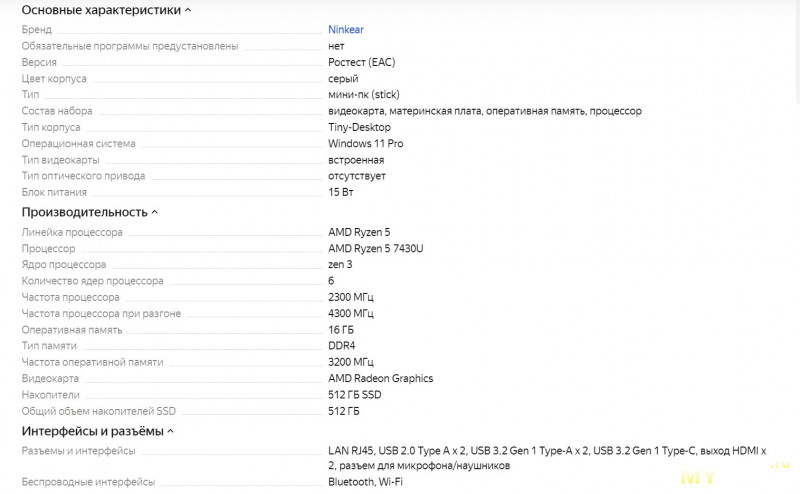800x494 pixels.
Task: Click the мини-пк (stick) type value
Action: pyautogui.click(x=363, y=95)
